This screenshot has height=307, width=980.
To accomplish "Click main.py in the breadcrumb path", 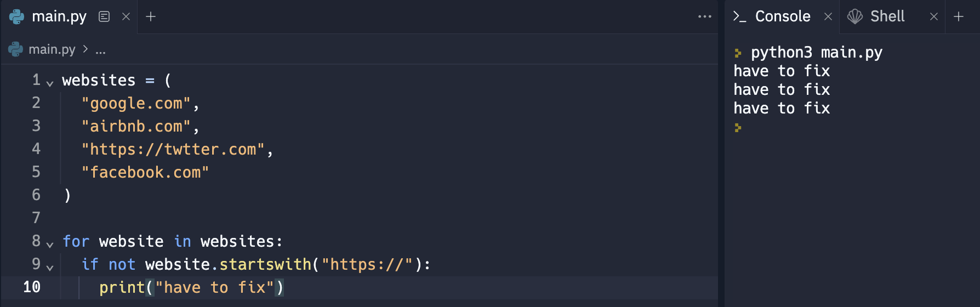I will click(x=52, y=49).
